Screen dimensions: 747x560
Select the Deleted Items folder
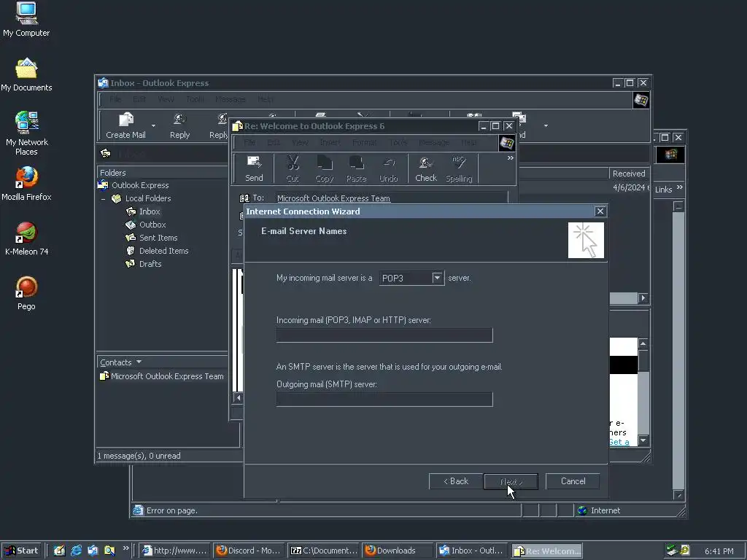[163, 251]
